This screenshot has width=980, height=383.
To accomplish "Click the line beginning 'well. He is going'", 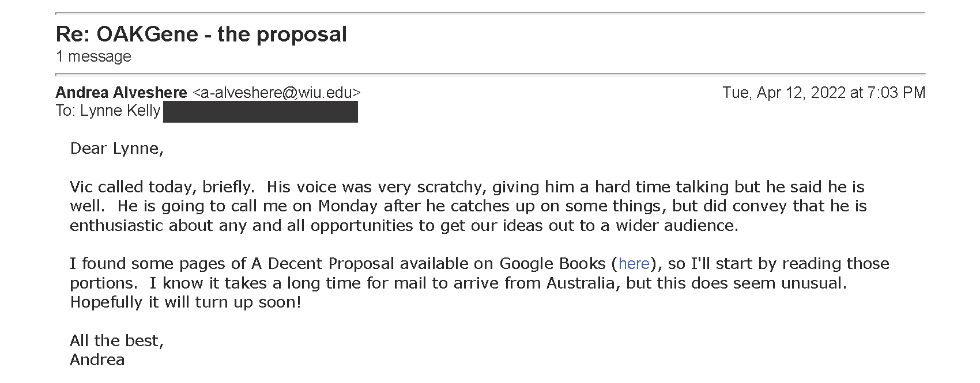I will (x=468, y=206).
